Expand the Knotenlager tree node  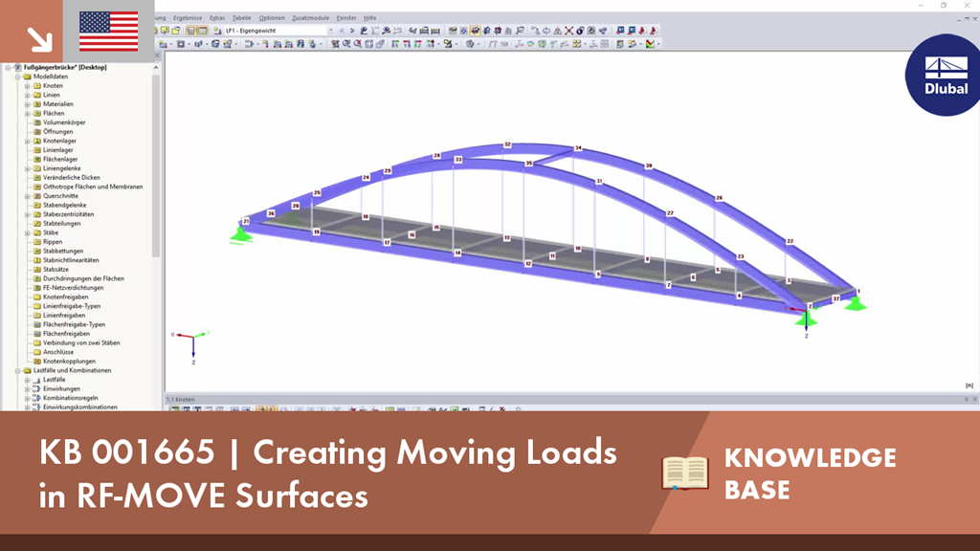click(x=28, y=142)
